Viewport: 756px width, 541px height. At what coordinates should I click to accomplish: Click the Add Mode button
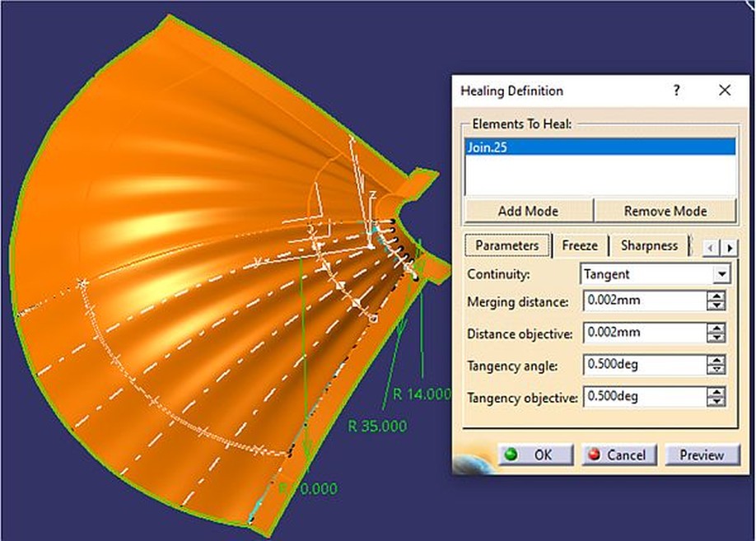tap(528, 211)
